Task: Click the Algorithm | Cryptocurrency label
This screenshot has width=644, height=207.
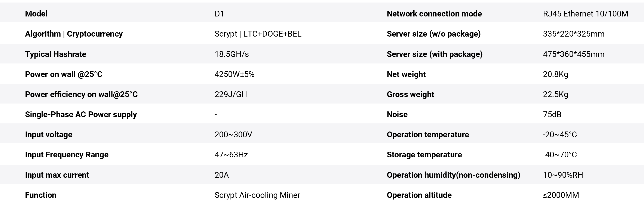Action: click(74, 34)
